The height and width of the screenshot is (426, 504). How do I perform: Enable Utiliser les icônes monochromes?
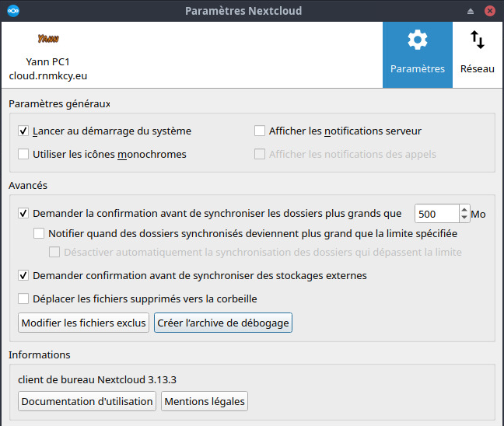click(24, 155)
